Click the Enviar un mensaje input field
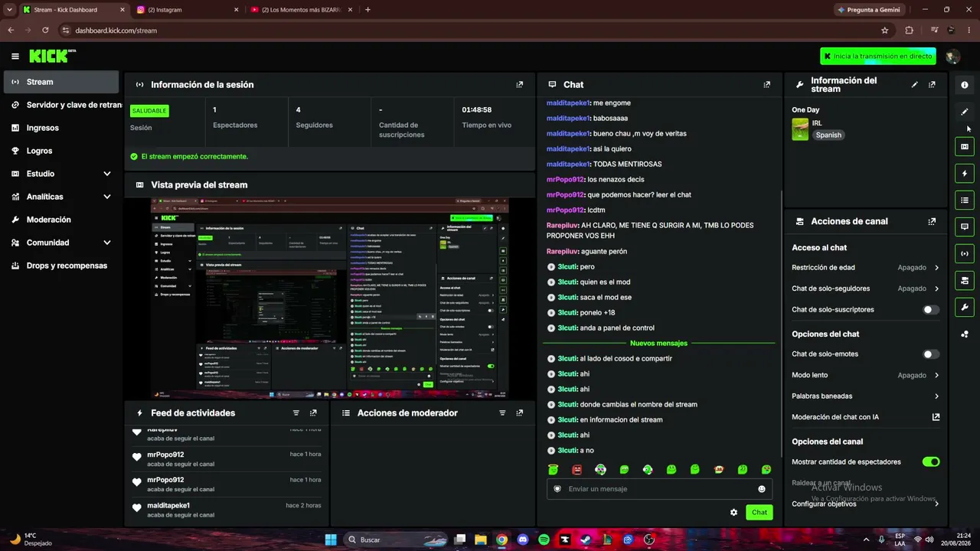Screen dimensions: 980x551 click(x=659, y=489)
